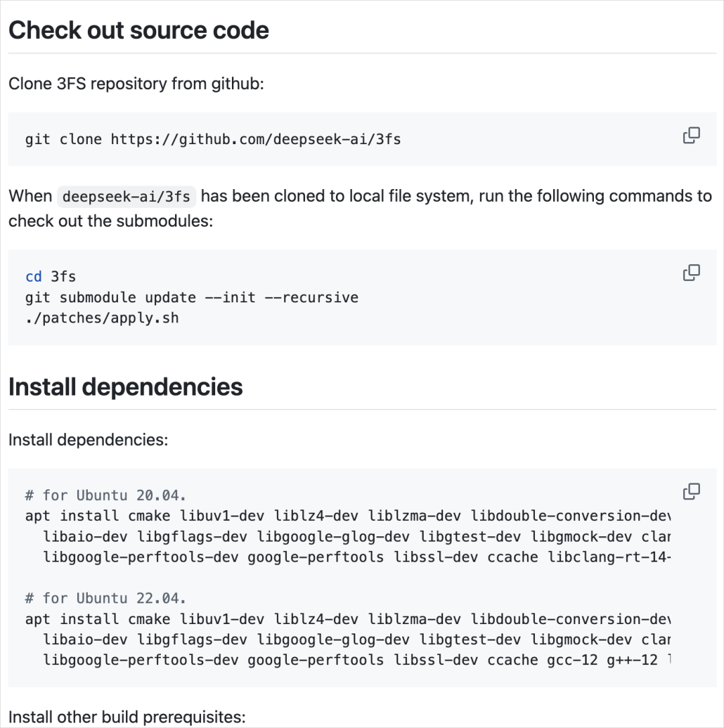Click the '# for Ubuntu 22.04.' comment
Screen dimensions: 724x728
pos(105,598)
